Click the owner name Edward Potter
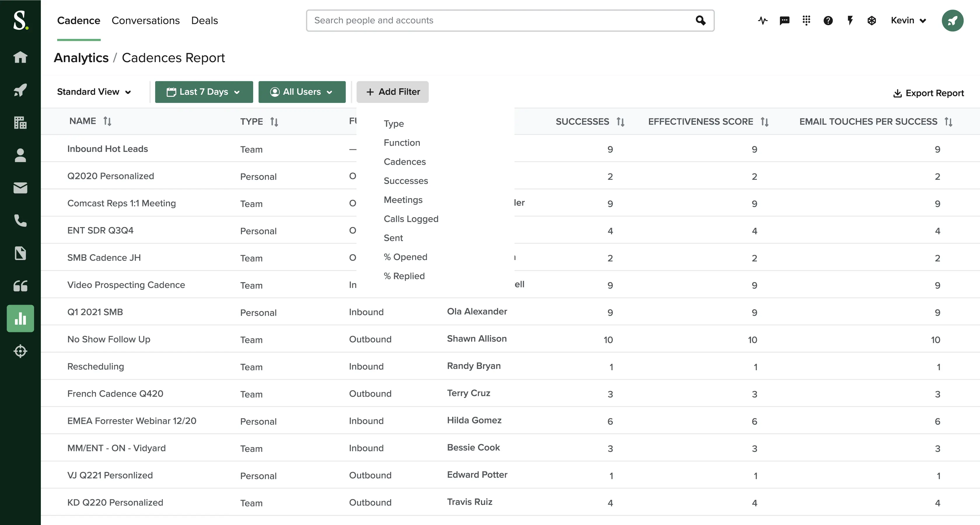 click(477, 475)
